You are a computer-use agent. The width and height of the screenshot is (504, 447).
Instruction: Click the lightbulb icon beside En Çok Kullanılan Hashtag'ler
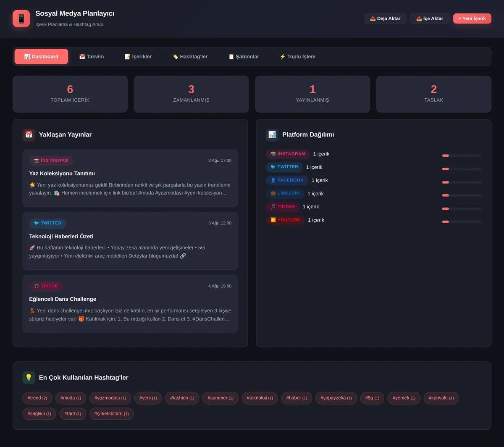(x=29, y=378)
